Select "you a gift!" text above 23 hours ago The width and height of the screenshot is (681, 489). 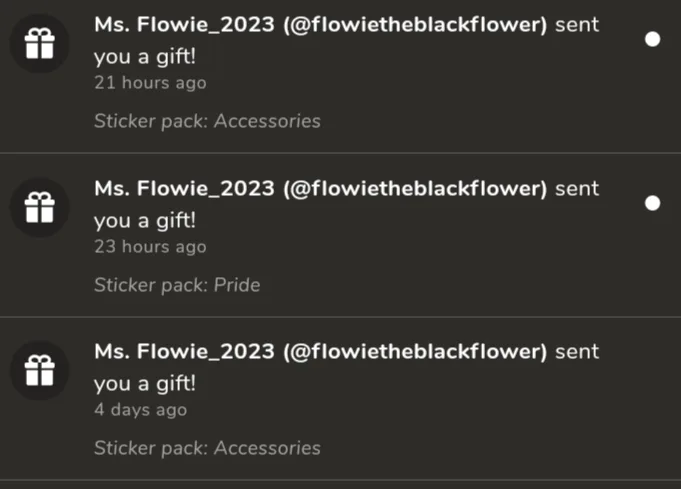[x=145, y=221]
